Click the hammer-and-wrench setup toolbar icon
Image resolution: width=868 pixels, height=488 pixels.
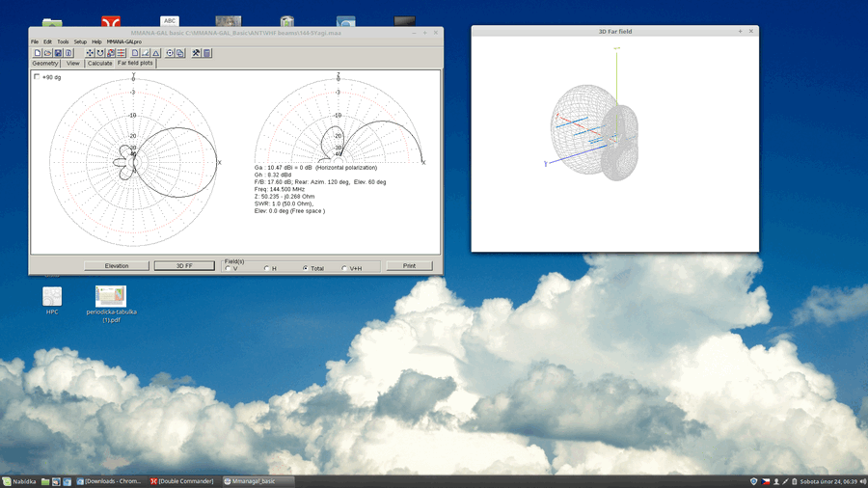[x=196, y=53]
